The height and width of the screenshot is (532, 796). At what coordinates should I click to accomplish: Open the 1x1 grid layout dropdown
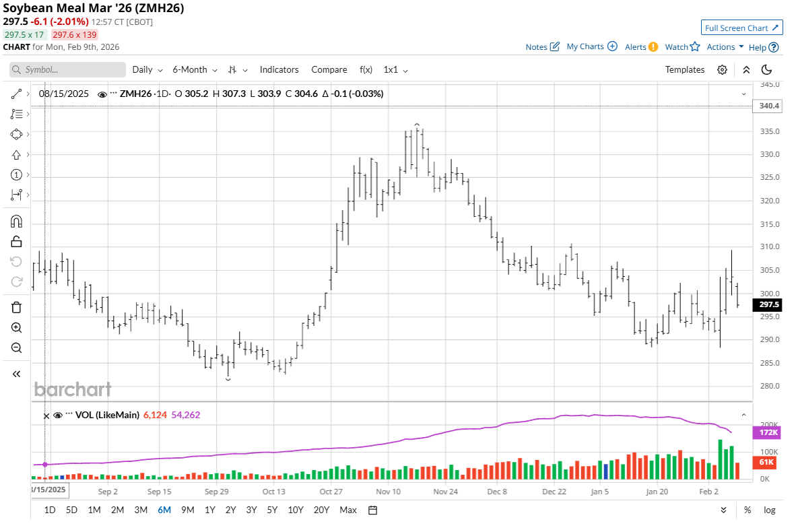tap(395, 70)
